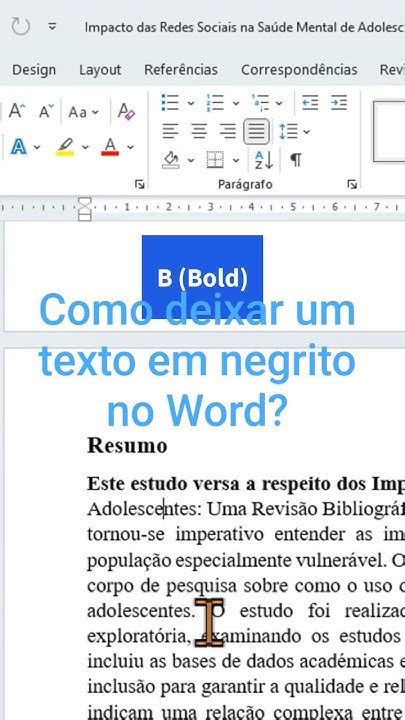Expand the highlight color dropdown arrow
Image resolution: width=405 pixels, height=720 pixels.
85,147
